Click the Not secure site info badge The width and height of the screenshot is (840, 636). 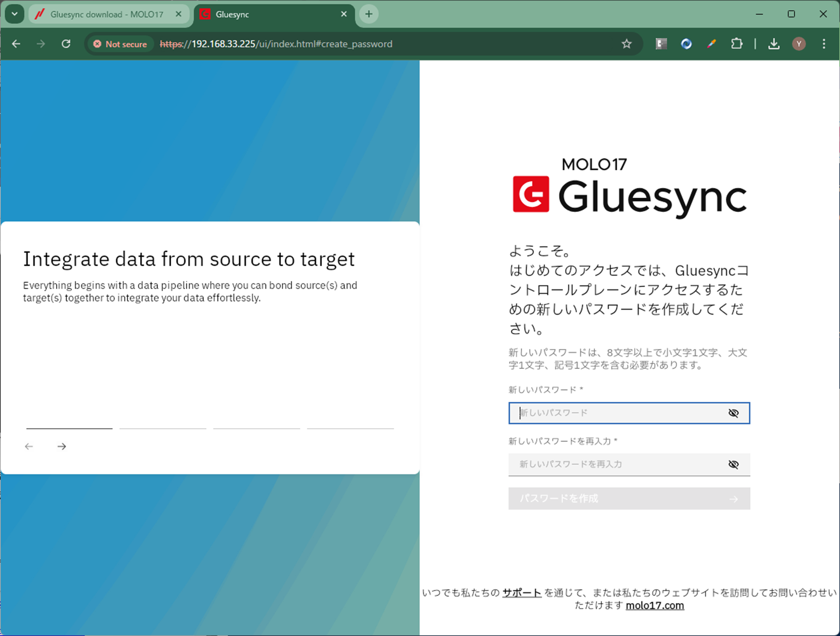[120, 44]
